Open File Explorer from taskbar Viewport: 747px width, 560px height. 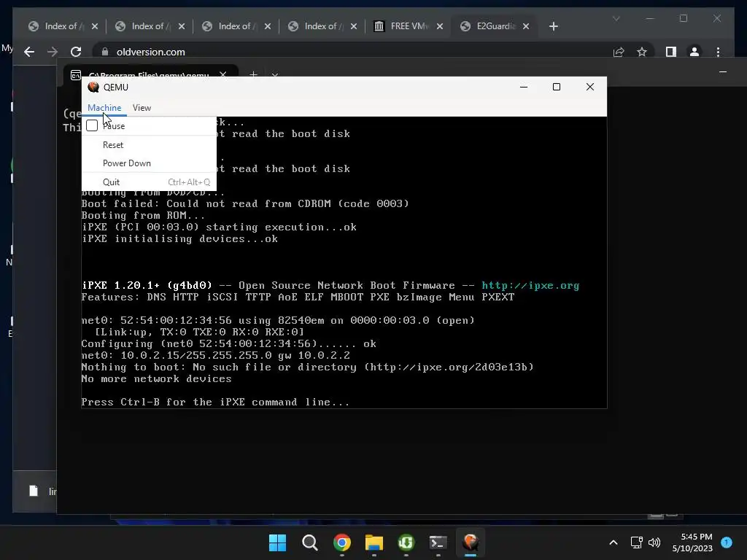[374, 542]
